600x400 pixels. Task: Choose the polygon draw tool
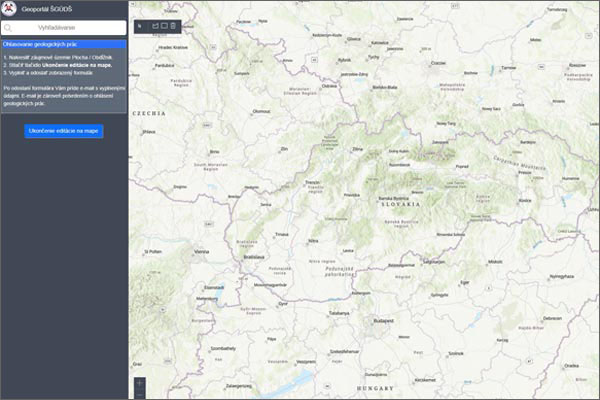coord(154,25)
